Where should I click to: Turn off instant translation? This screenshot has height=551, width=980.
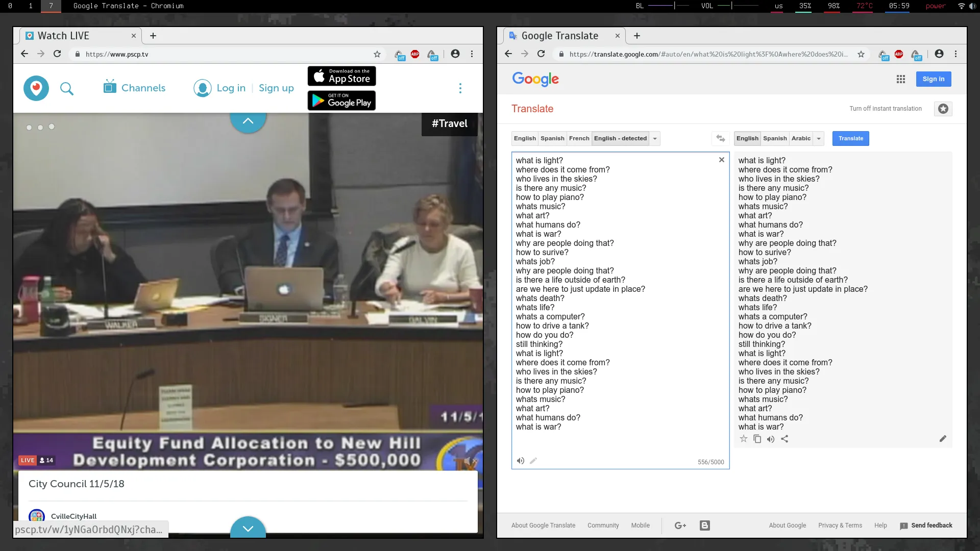pos(885,109)
